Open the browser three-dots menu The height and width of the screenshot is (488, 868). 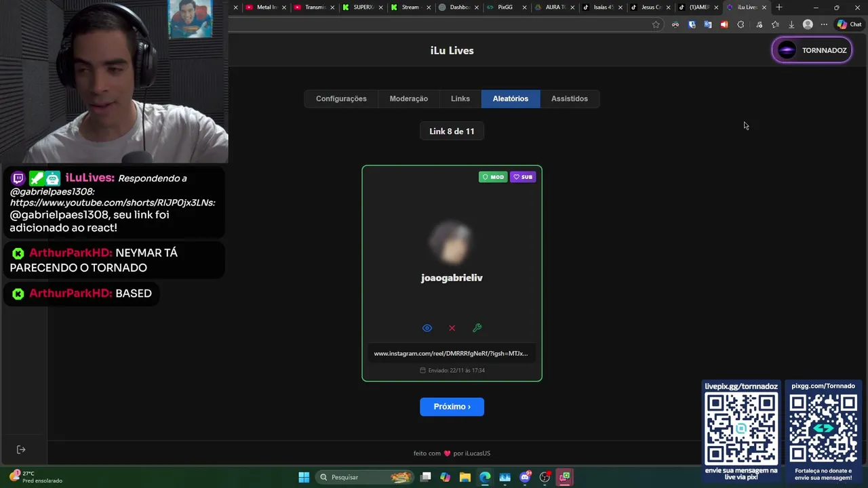[824, 24]
